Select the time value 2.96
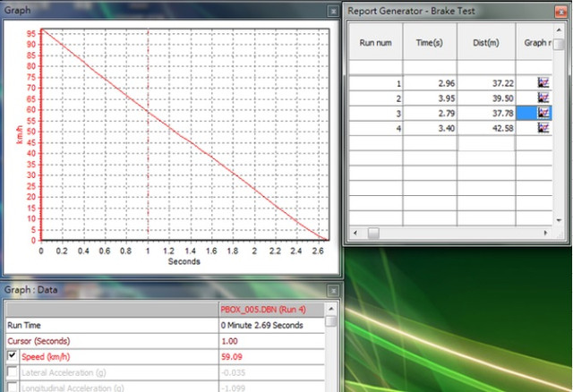 coord(430,83)
